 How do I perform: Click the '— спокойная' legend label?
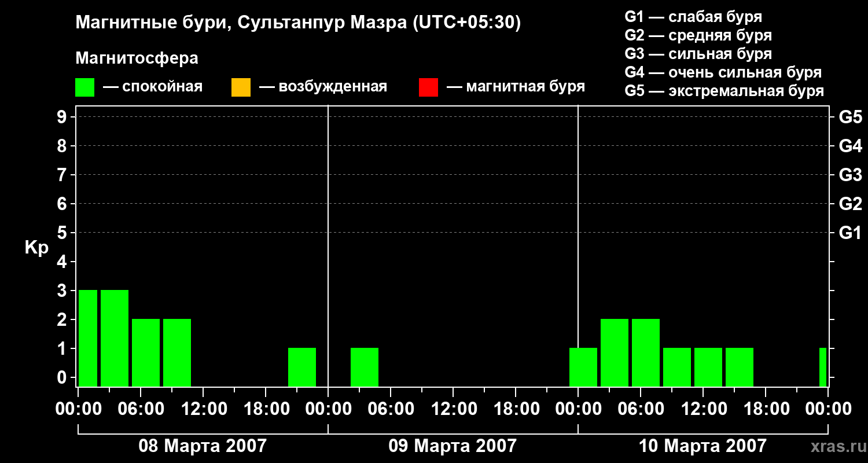tap(153, 87)
